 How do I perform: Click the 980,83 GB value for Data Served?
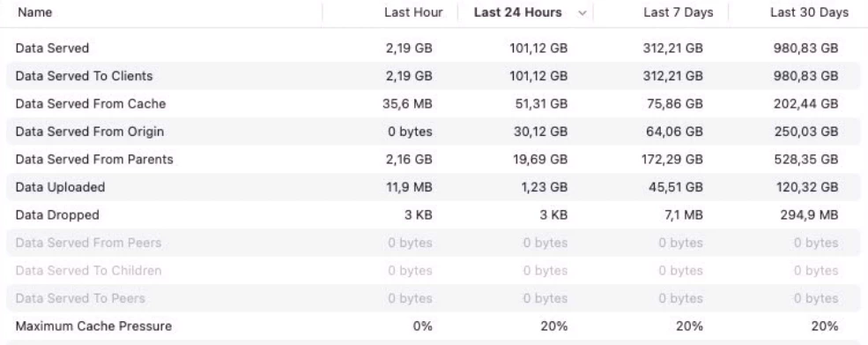pyautogui.click(x=806, y=49)
